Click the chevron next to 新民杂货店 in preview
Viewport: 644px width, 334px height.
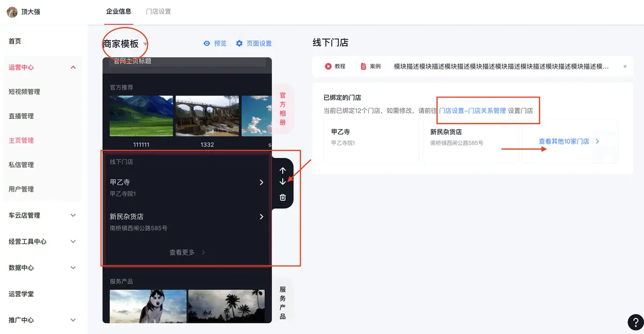tap(261, 217)
